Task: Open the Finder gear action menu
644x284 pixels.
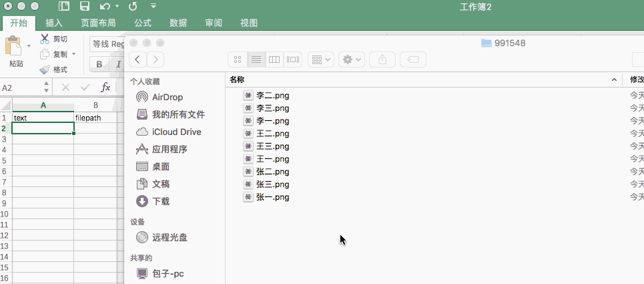Action: (352, 59)
